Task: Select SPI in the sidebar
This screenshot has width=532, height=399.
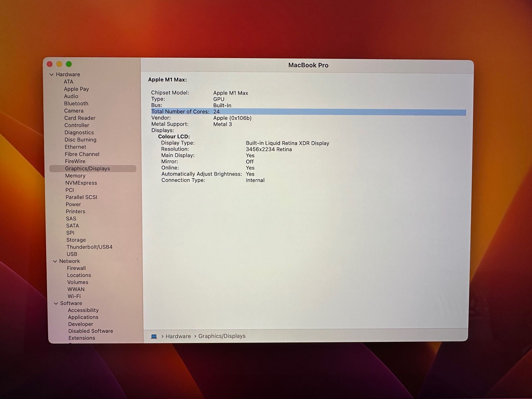Action: 70,233
